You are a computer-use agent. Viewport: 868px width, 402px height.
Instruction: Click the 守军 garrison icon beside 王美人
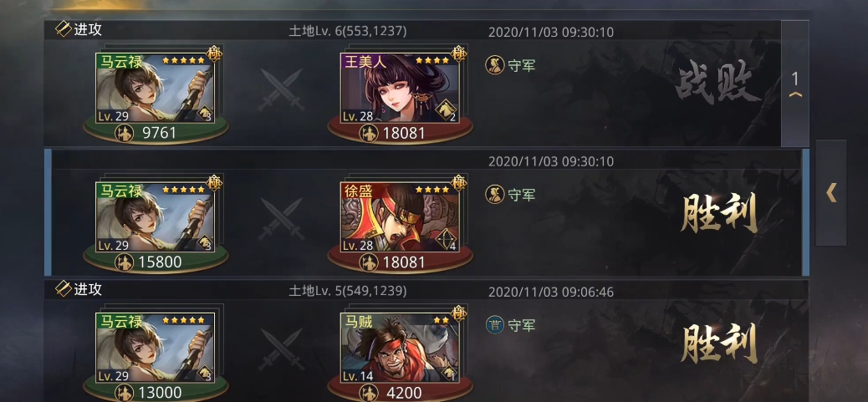click(x=494, y=65)
